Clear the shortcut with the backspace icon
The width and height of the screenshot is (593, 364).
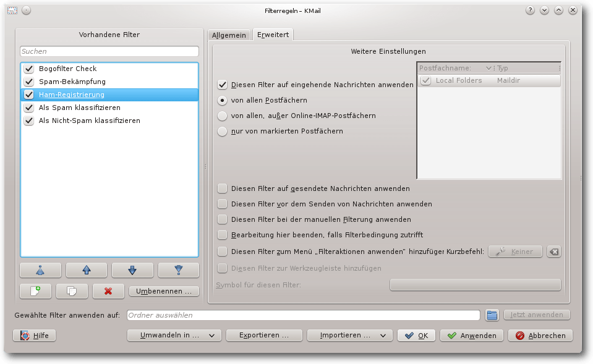[554, 252]
